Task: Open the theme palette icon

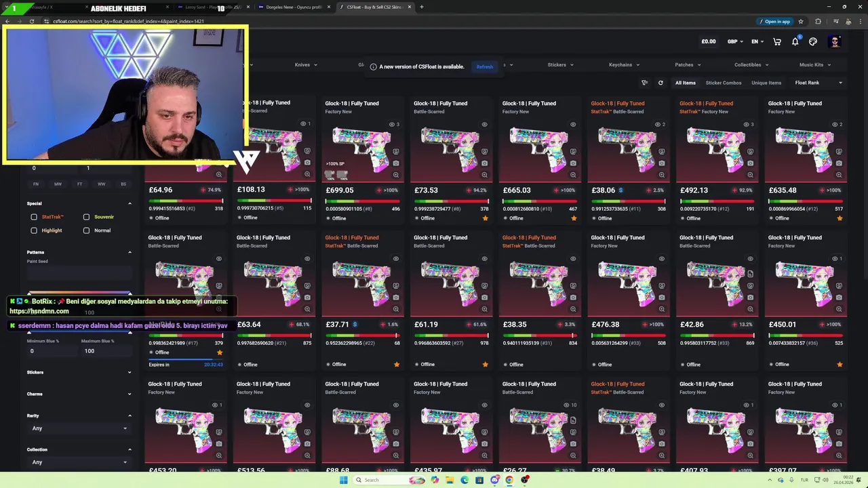Action: 813,41
